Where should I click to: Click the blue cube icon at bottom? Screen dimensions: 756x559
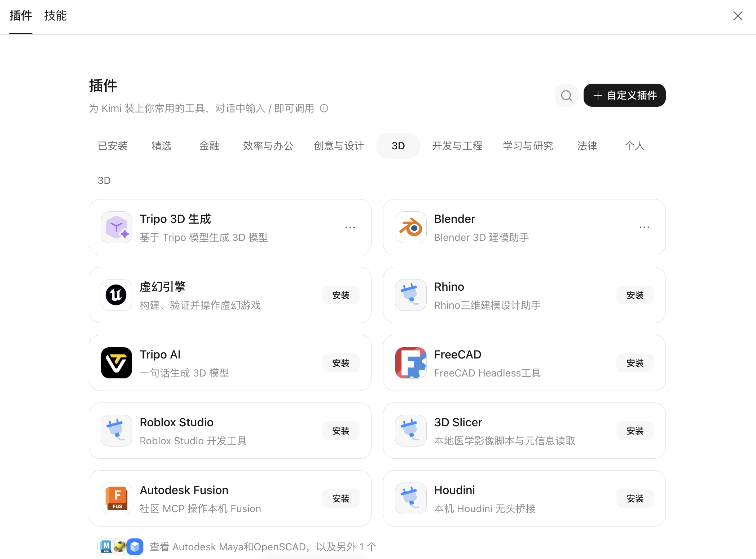pos(135,547)
